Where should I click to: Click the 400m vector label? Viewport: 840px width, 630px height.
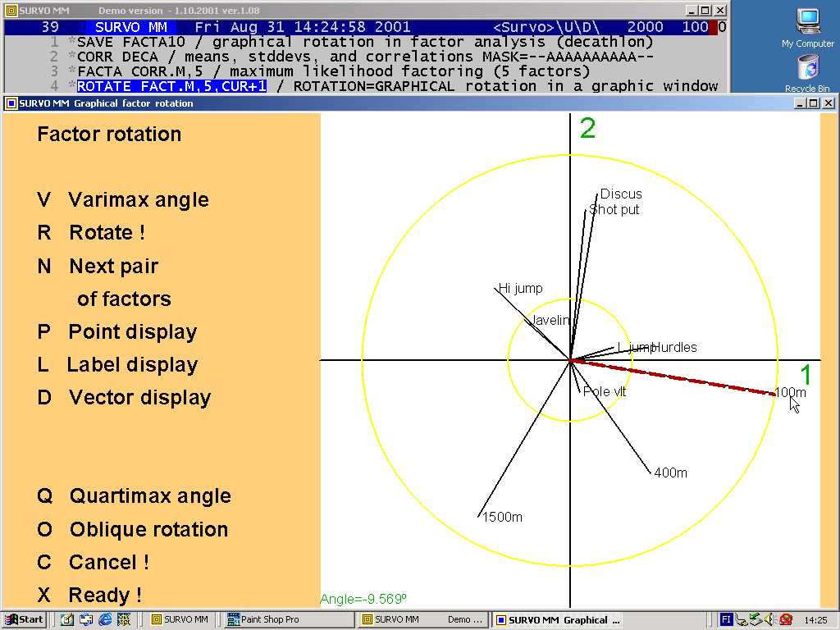[671, 472]
